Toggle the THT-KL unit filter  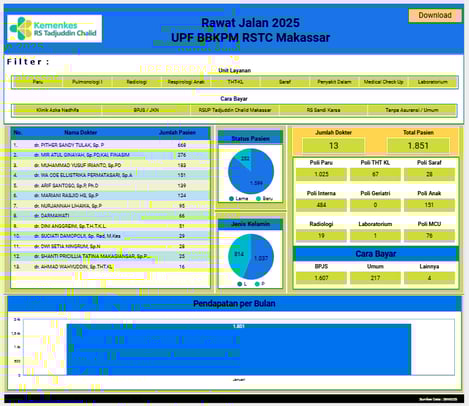tap(235, 82)
